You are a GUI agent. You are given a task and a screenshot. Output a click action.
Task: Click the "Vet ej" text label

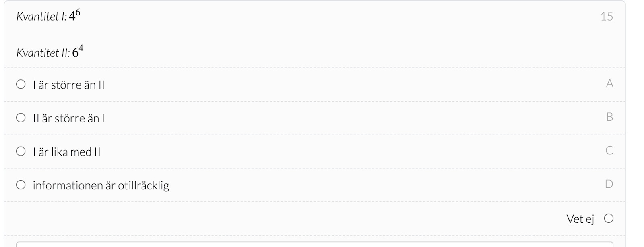(x=580, y=219)
